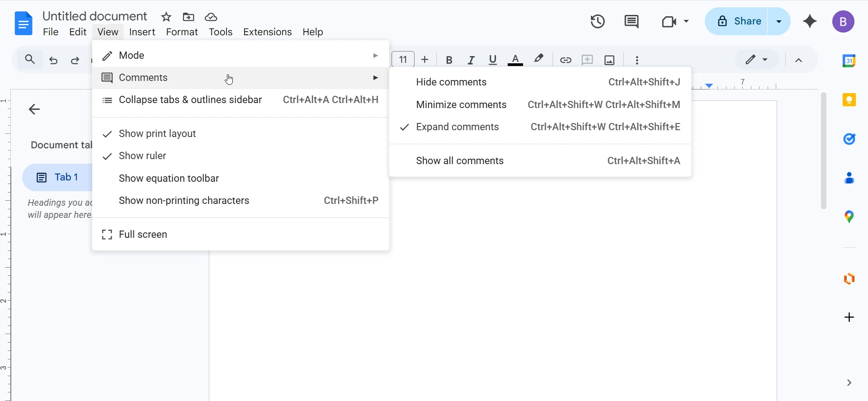Open Google Calendar side panel icon
Screen dimensions: 868x401
pyautogui.click(x=849, y=61)
